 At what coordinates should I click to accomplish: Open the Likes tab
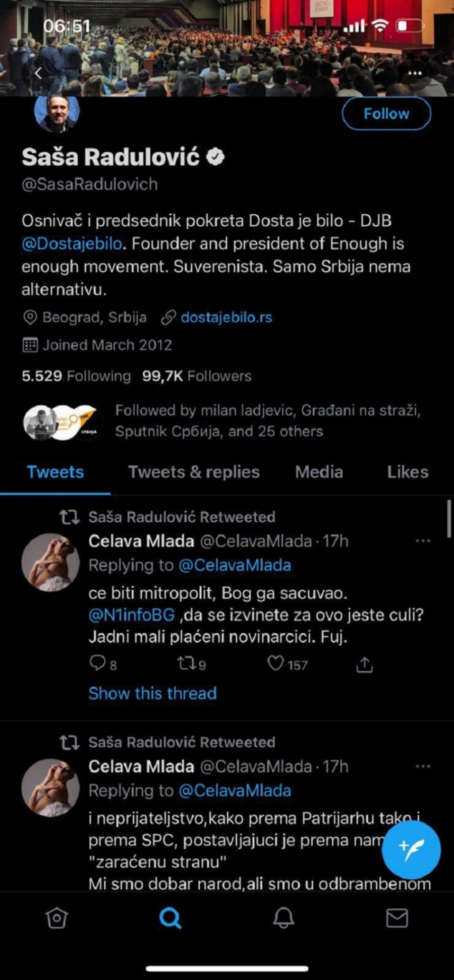(408, 472)
